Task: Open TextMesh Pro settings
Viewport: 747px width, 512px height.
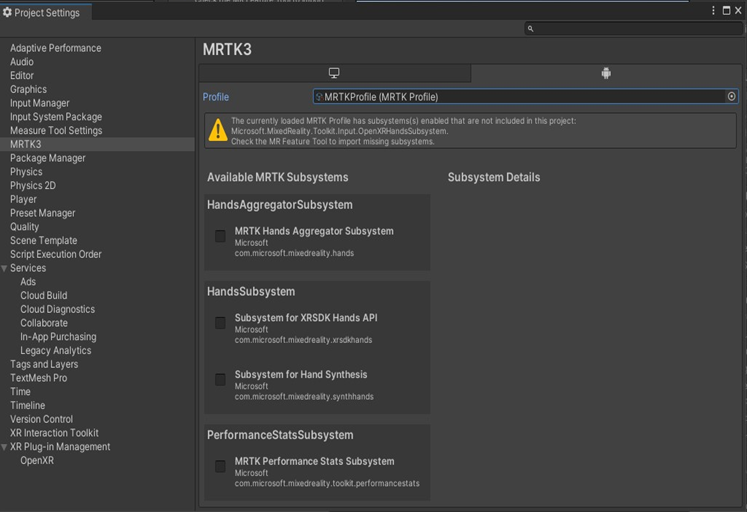Action: coord(39,378)
